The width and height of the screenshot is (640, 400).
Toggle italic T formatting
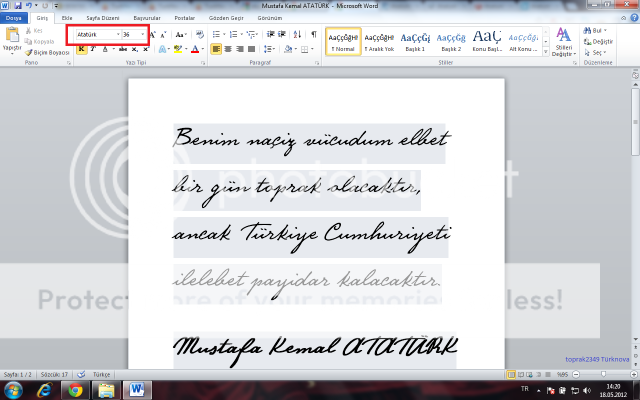(93, 49)
